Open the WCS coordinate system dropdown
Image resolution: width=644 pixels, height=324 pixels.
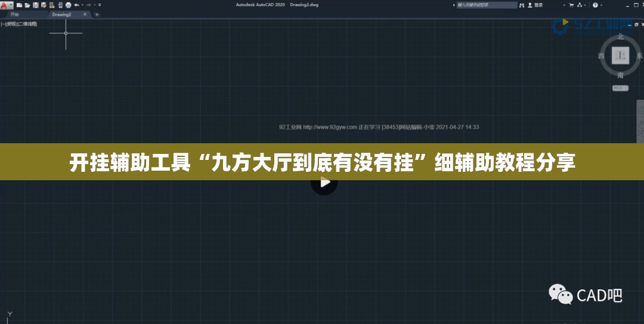coord(620,88)
